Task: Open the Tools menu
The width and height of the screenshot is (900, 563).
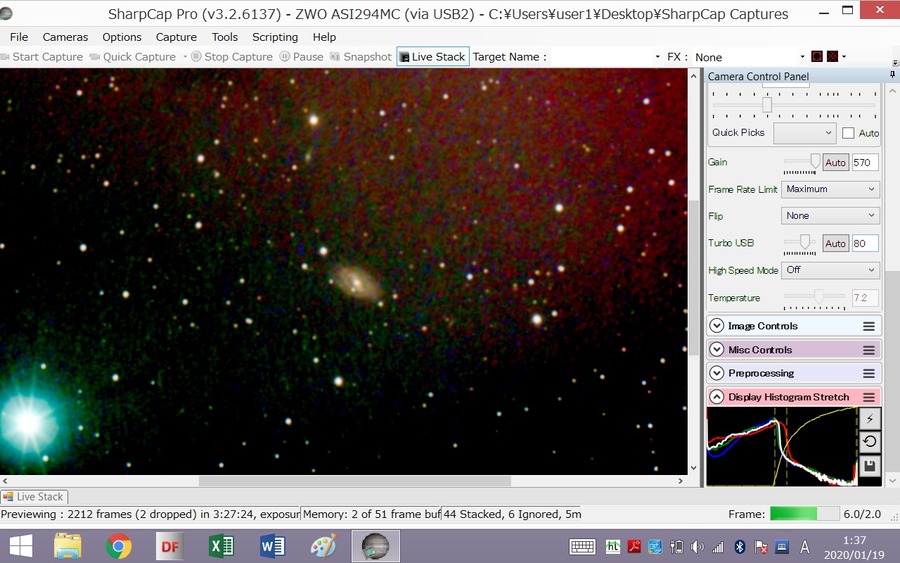Action: coord(224,37)
